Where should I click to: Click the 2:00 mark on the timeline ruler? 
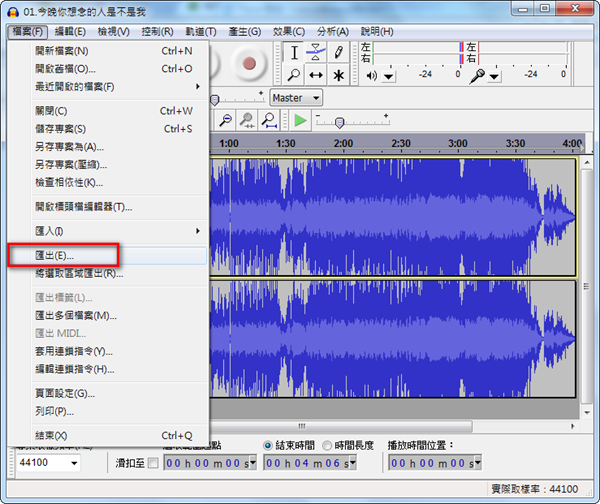pos(343,143)
